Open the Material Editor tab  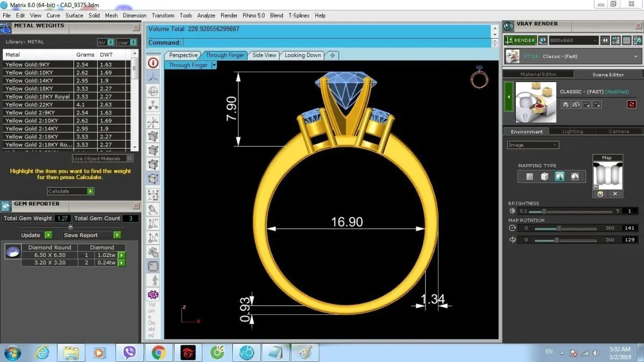tap(538, 75)
